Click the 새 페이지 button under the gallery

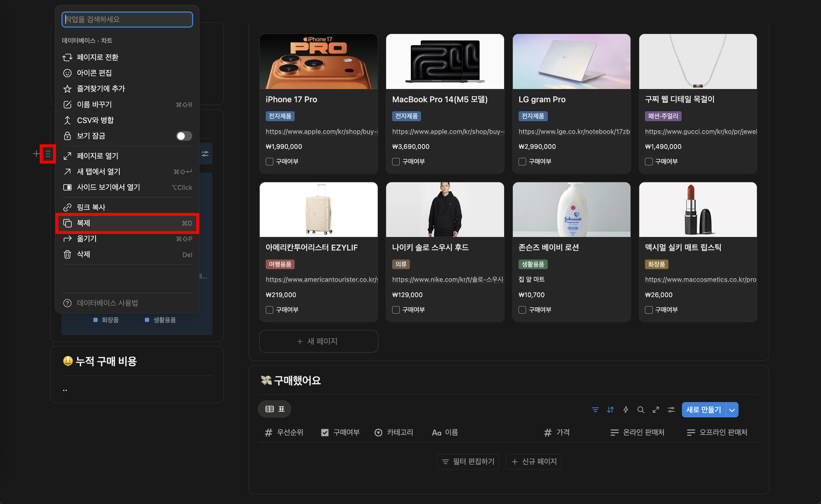(318, 341)
